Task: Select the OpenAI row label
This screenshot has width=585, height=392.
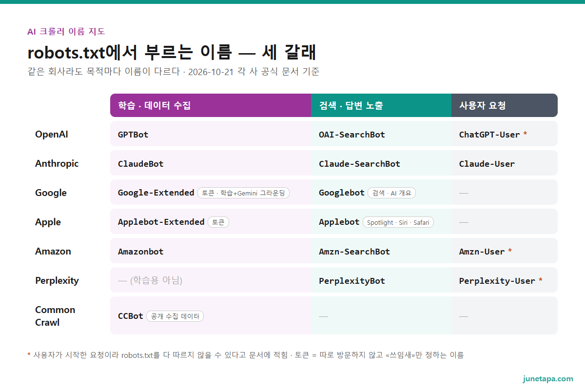Action: point(52,134)
